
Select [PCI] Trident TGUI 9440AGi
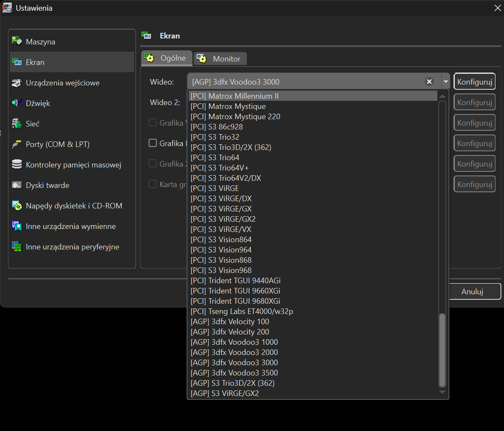click(x=313, y=281)
